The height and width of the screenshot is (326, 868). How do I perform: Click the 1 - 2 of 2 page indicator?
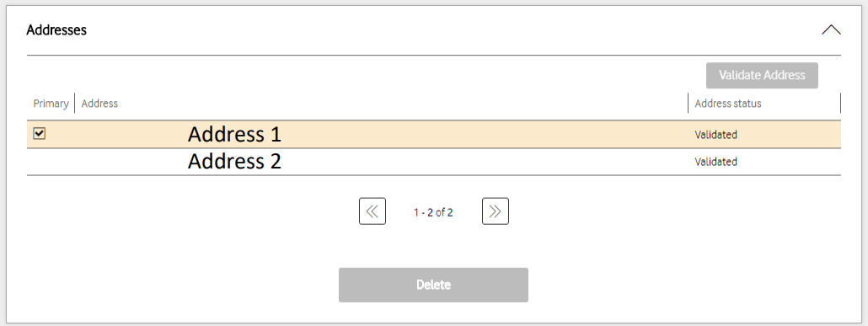(433, 212)
